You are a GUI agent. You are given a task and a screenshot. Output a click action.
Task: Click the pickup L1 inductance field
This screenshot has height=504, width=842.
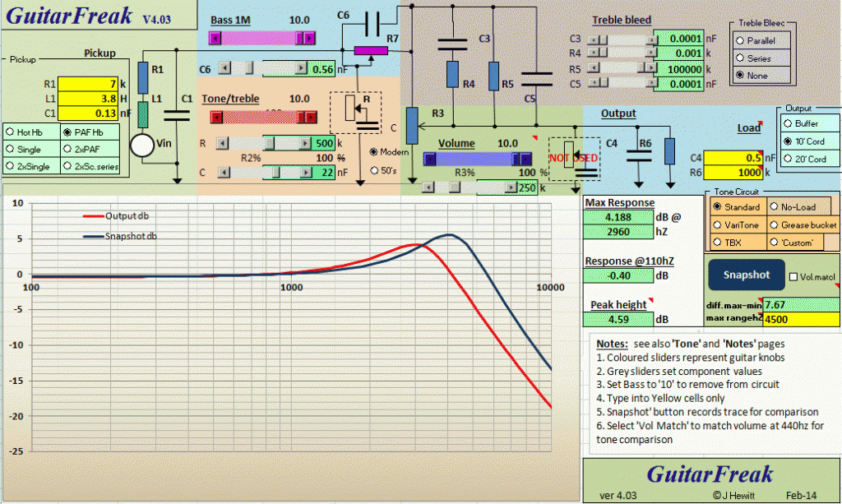click(87, 98)
